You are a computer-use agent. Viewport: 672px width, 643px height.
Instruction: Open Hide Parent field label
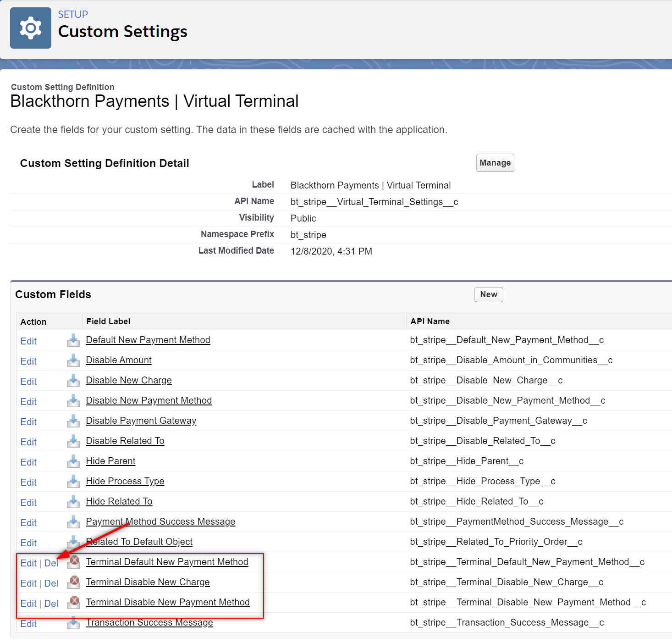(x=110, y=461)
